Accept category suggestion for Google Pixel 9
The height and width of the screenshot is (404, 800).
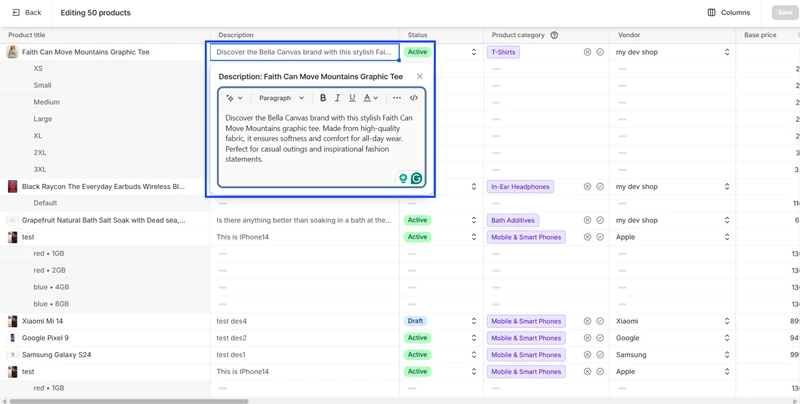click(600, 338)
